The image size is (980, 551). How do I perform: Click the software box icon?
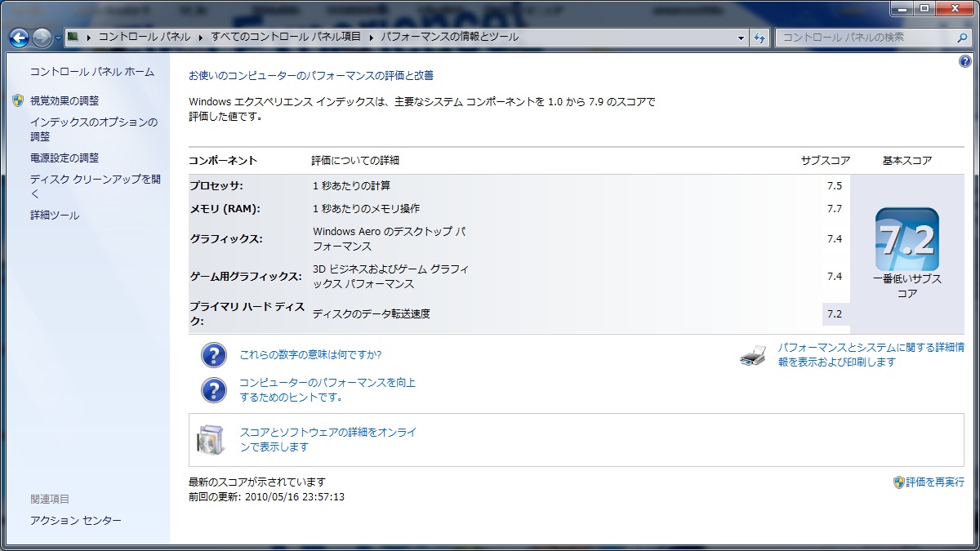[210, 440]
